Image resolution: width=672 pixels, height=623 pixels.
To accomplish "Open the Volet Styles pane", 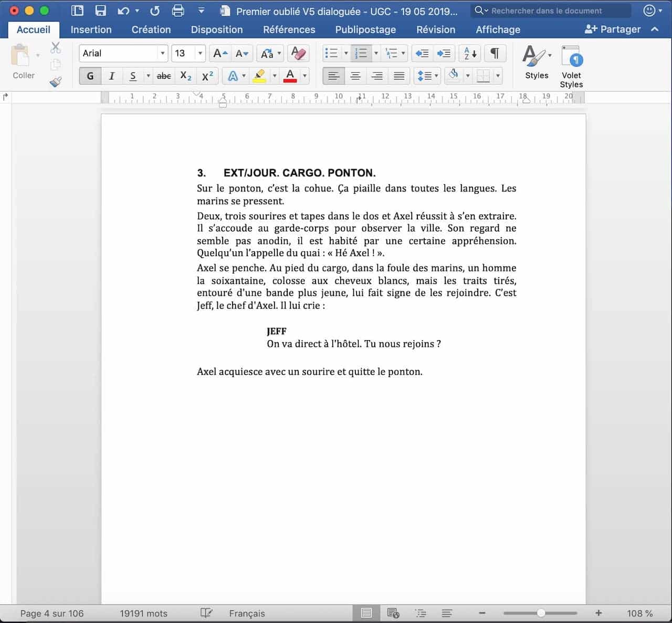I will coord(571,66).
